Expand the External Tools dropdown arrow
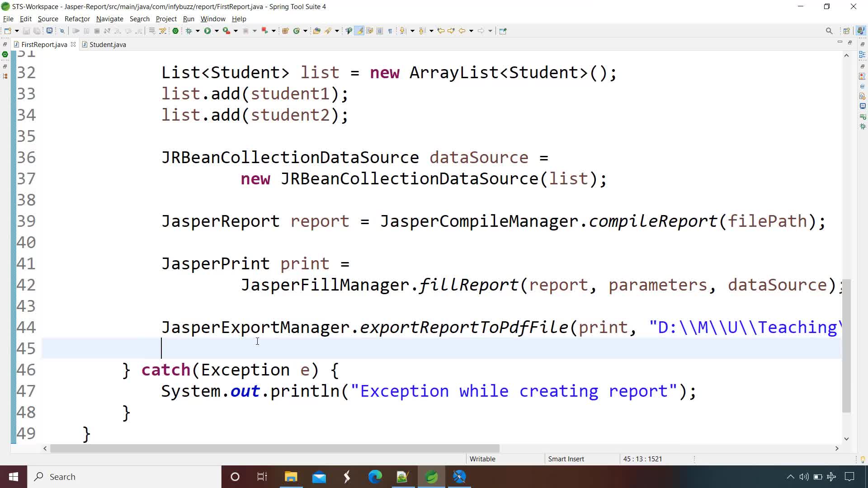 click(236, 31)
